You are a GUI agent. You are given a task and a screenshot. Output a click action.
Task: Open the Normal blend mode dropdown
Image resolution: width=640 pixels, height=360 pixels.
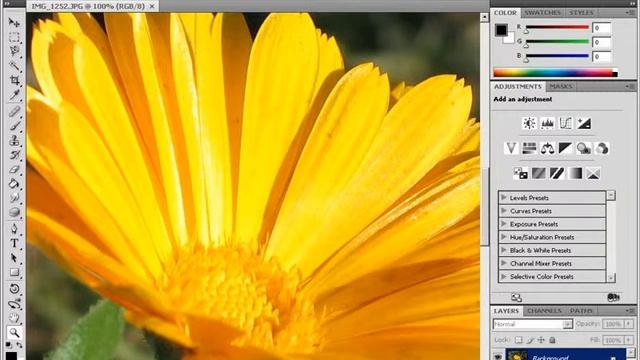pyautogui.click(x=533, y=324)
